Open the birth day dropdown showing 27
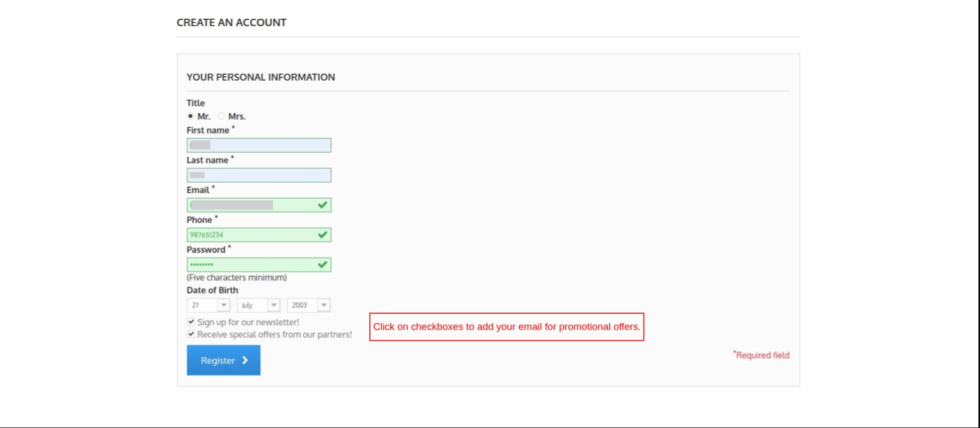Screen dimensions: 980x428 coord(209,305)
